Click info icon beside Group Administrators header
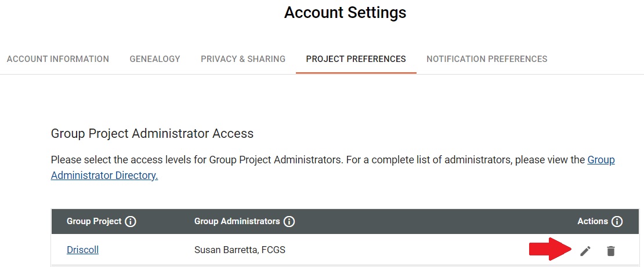Image resolution: width=644 pixels, height=267 pixels. (x=289, y=222)
